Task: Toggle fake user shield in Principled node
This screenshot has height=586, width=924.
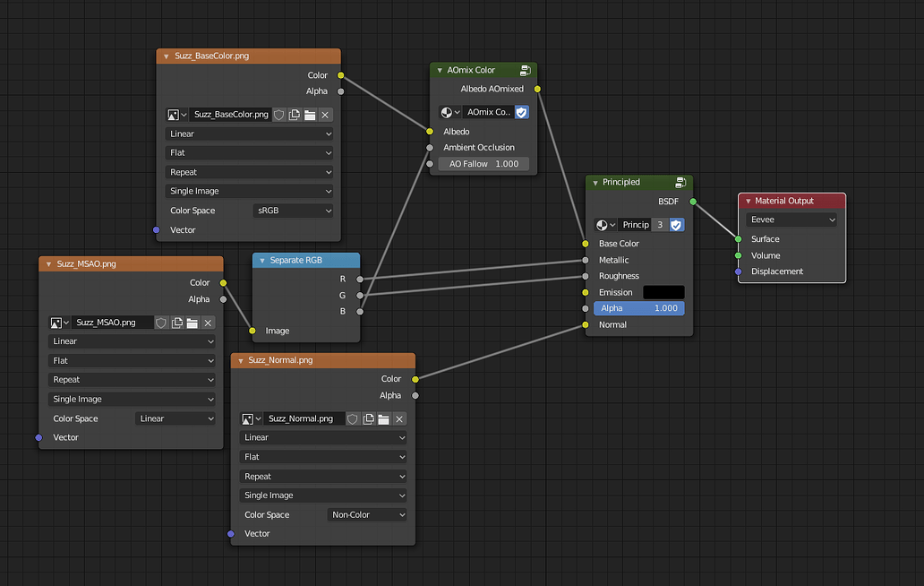Action: [677, 225]
